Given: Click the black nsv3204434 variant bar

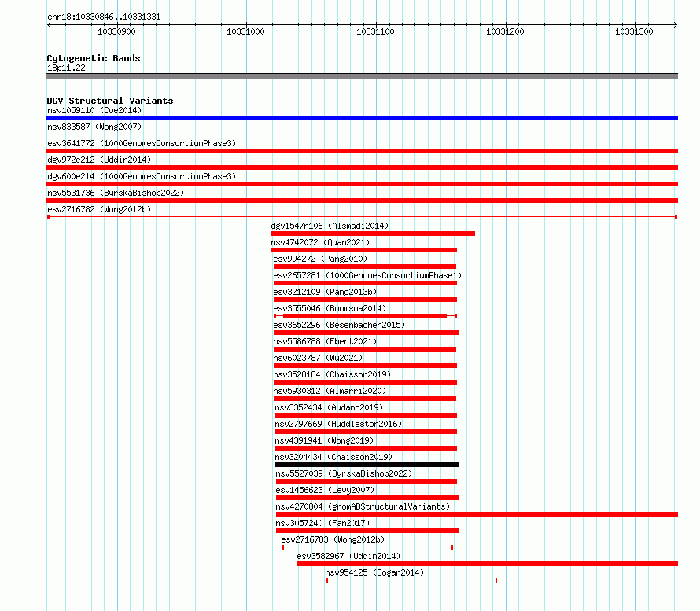Looking at the screenshot, I should [x=367, y=465].
